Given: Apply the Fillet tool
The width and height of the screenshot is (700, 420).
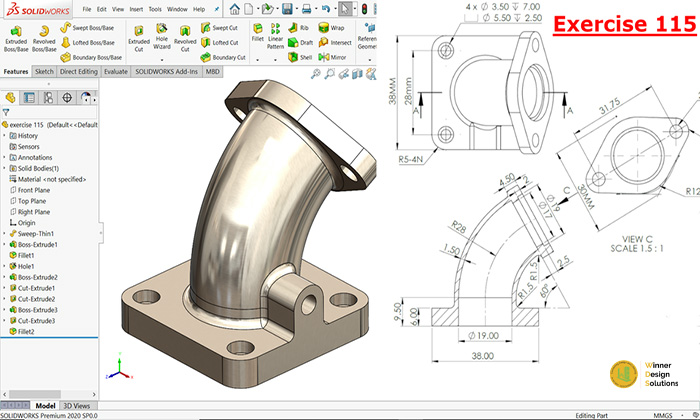Looking at the screenshot, I should tap(258, 33).
